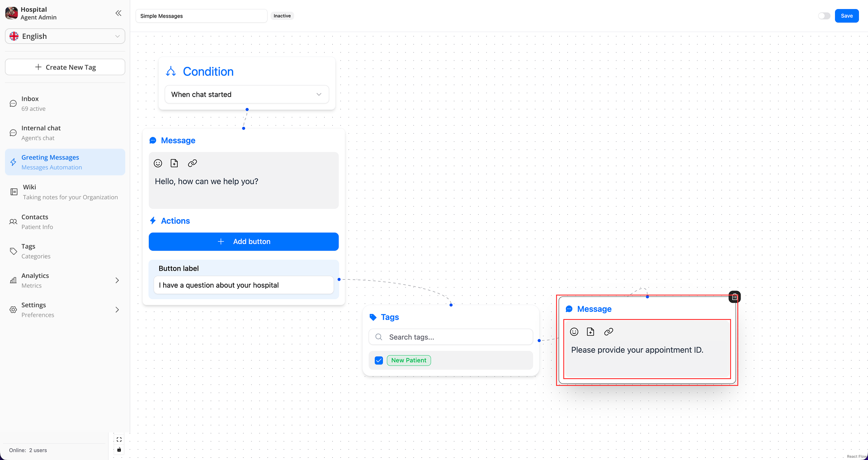Expand the Analytics menu section
This screenshot has width=868, height=460.
pos(117,280)
